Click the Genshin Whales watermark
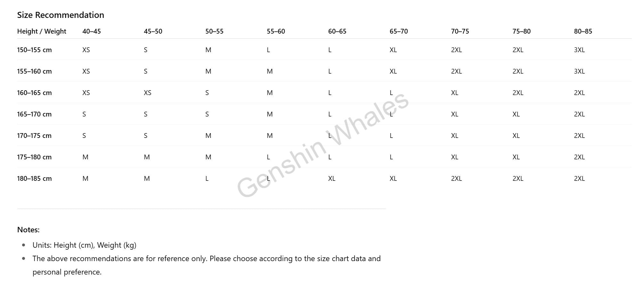 pos(323,144)
